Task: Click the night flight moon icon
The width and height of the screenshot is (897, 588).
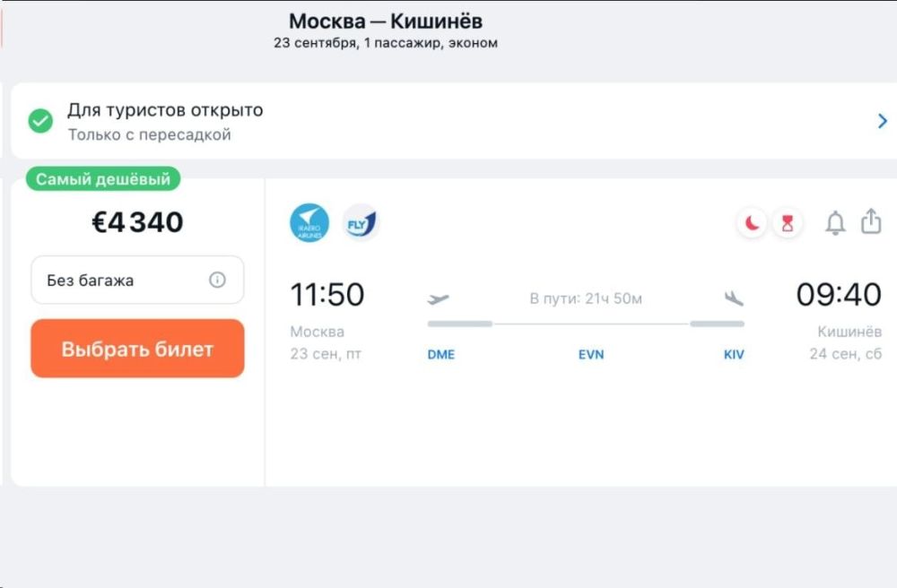Action: (752, 223)
